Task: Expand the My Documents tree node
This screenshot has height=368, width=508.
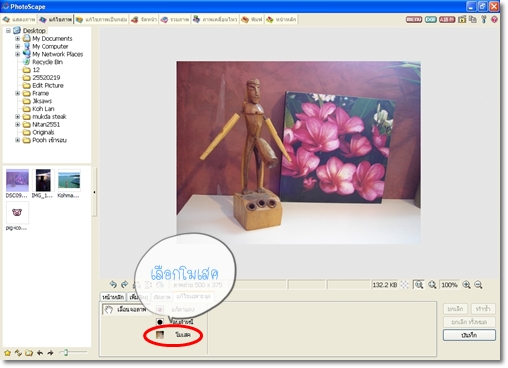Action: (x=18, y=39)
